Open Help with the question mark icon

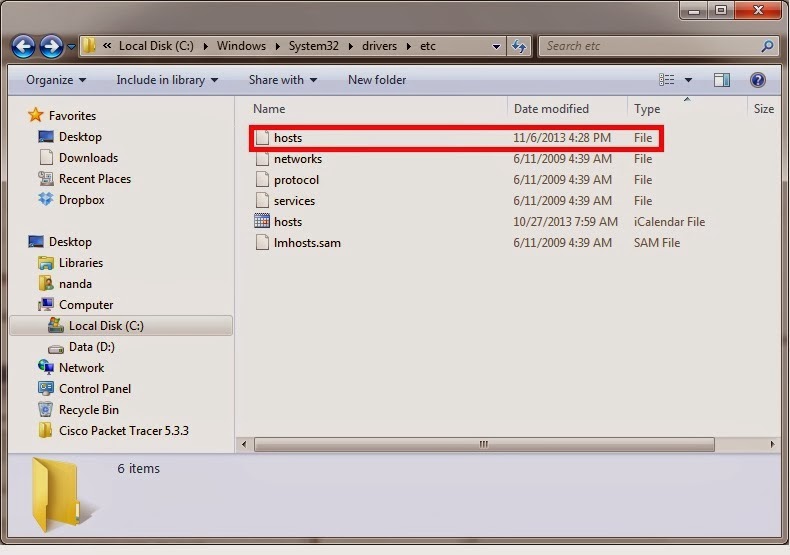click(757, 80)
